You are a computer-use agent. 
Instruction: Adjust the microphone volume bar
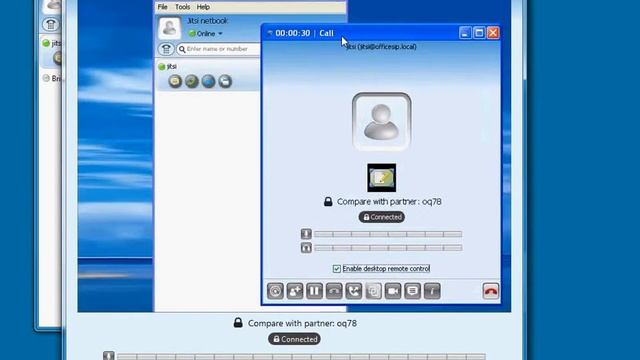[x=388, y=234]
